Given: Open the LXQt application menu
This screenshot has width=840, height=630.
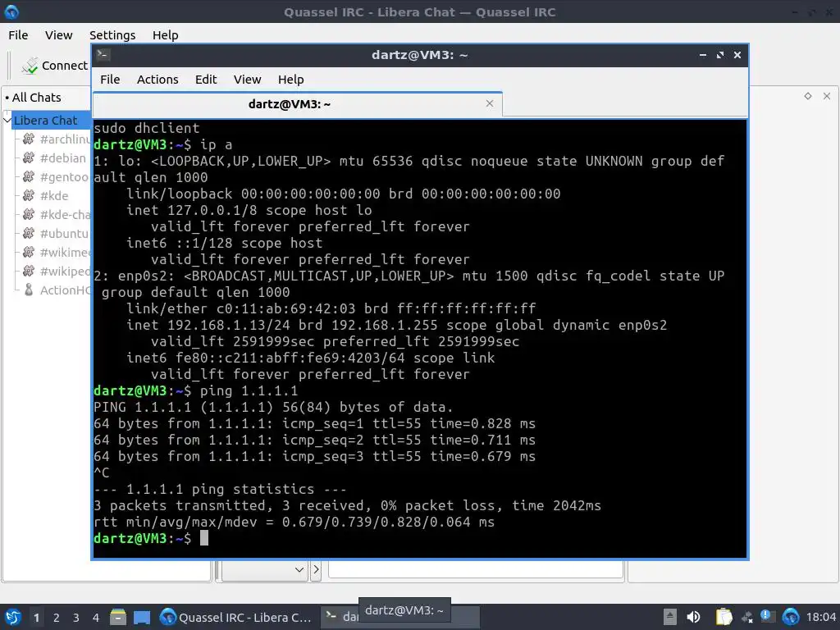Looking at the screenshot, I should point(13,617).
